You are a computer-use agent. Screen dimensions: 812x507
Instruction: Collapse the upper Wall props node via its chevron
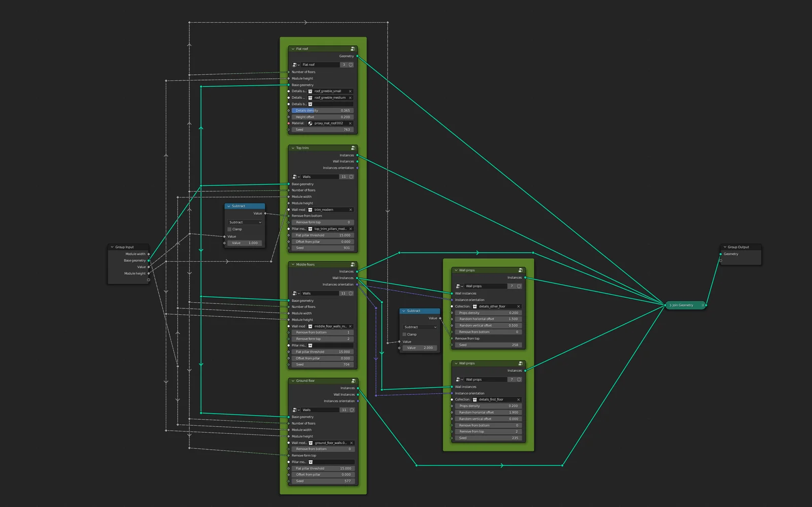click(456, 271)
